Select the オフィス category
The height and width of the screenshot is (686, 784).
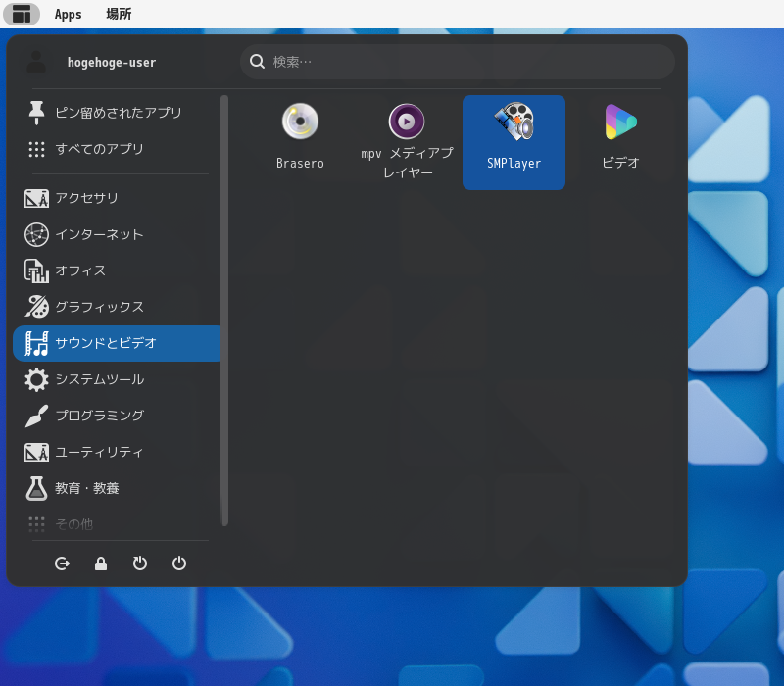click(x=117, y=270)
